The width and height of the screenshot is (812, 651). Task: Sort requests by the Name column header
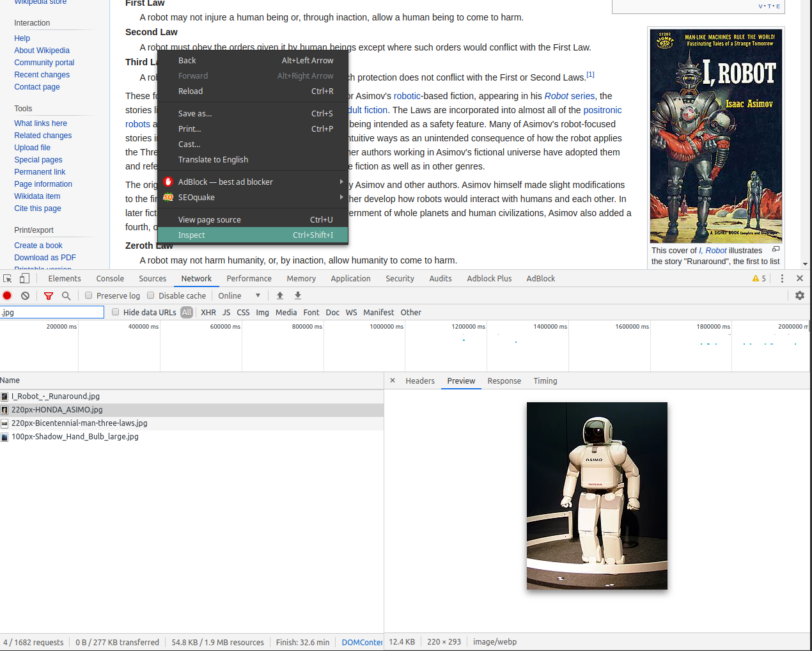[192, 380]
